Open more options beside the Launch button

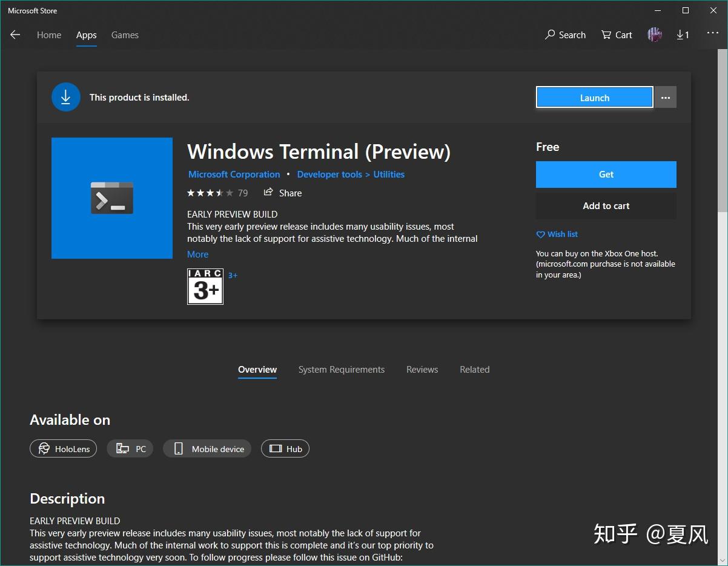[x=665, y=97]
